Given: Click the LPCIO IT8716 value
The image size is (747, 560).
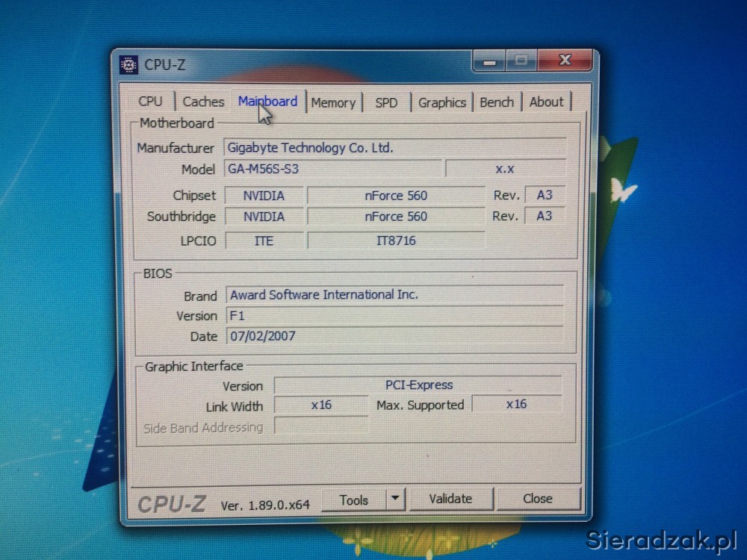Looking at the screenshot, I should coord(397,240).
